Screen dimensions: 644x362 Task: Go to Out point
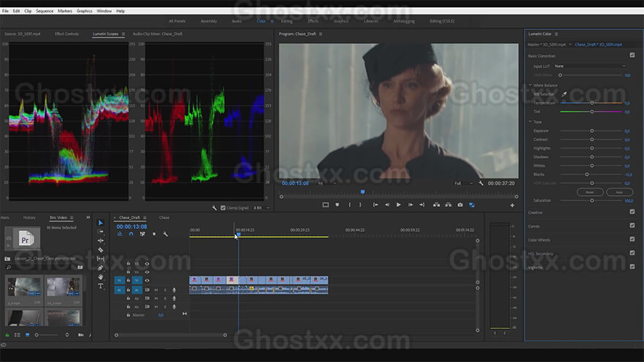coord(422,204)
